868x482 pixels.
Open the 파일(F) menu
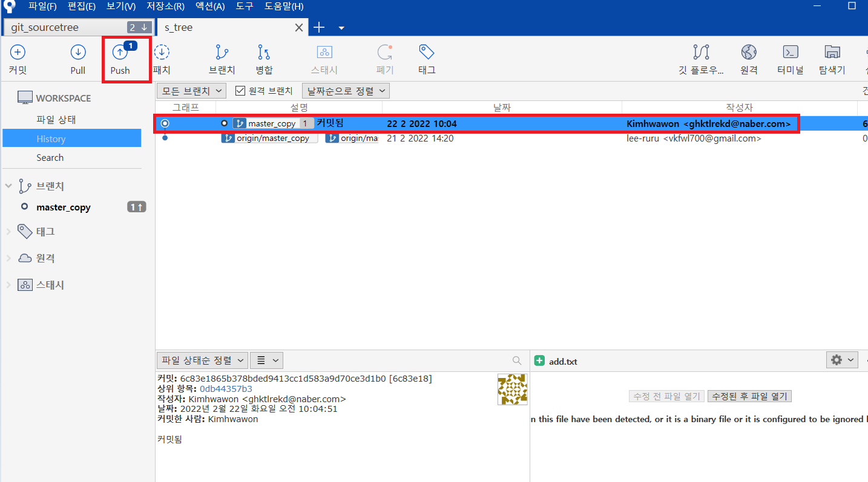coord(42,7)
